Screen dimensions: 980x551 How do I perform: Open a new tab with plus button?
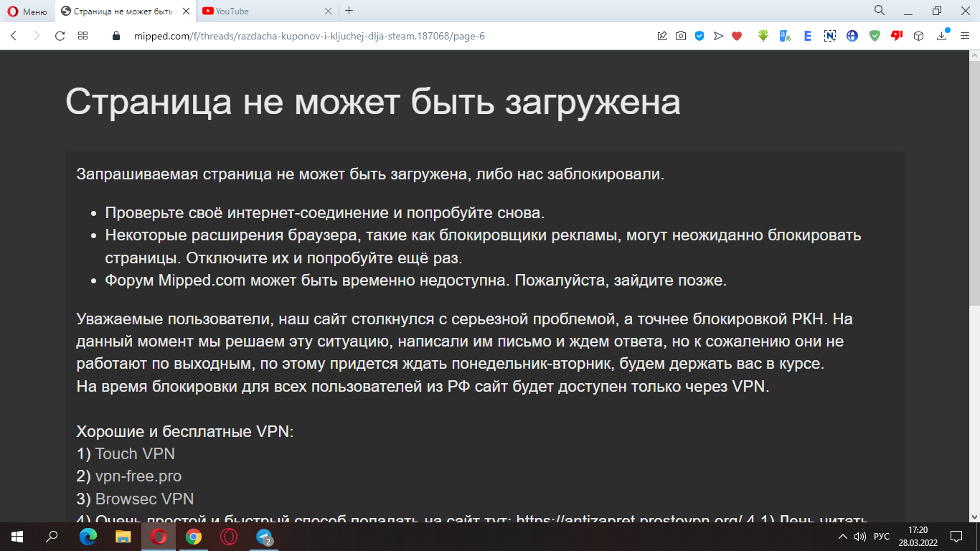coord(349,11)
